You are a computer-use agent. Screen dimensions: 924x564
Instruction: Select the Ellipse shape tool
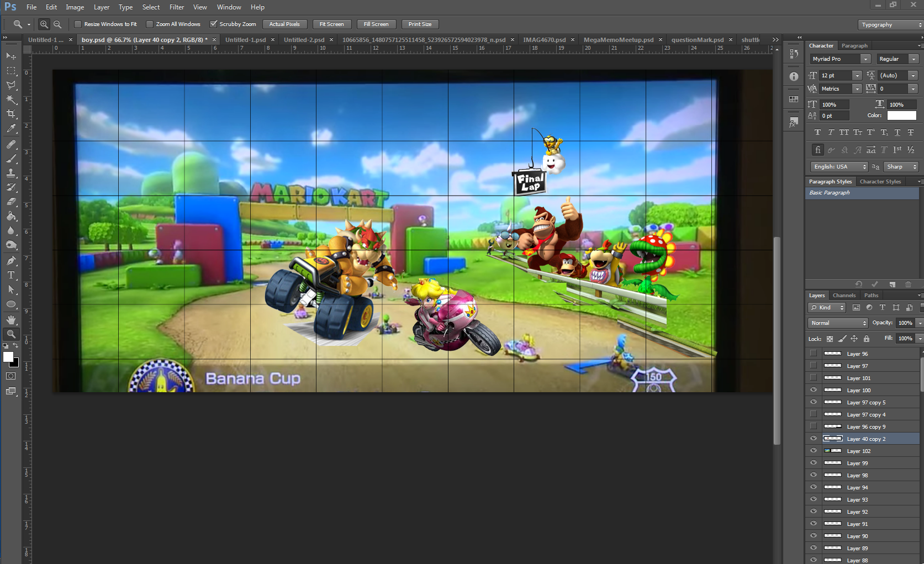point(11,304)
